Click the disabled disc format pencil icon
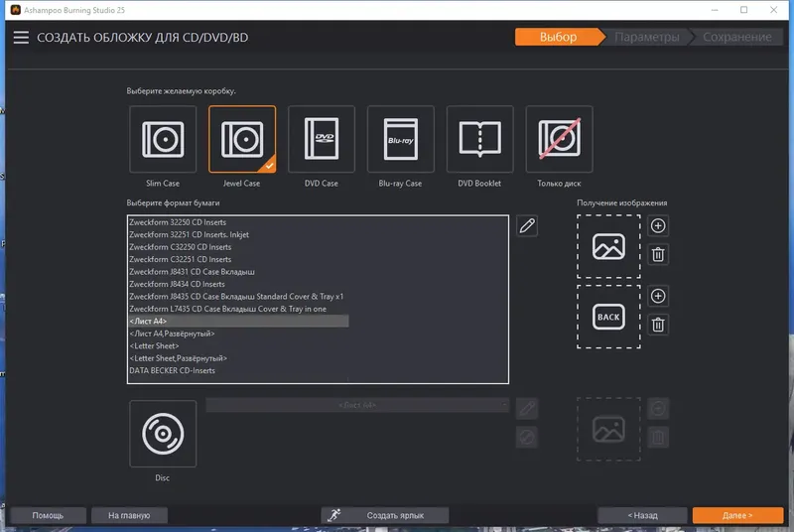 pos(527,409)
